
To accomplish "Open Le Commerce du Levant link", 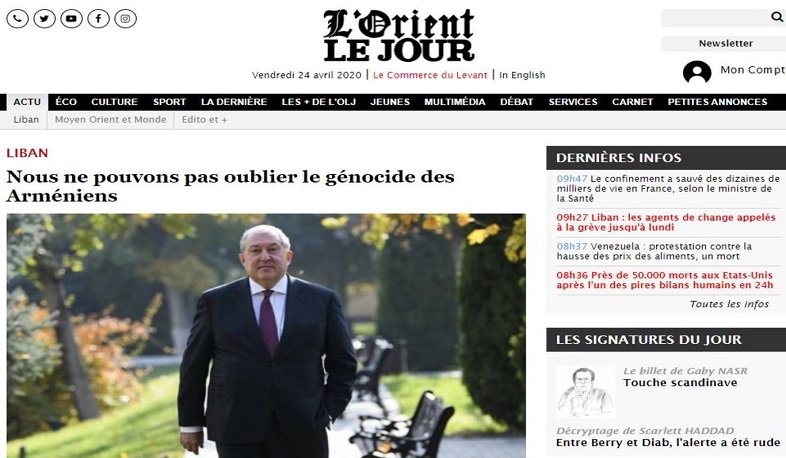I will pyautogui.click(x=430, y=75).
